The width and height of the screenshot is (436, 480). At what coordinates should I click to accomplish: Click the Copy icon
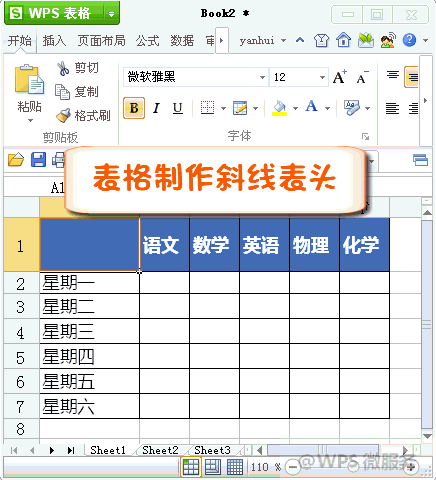pos(62,92)
